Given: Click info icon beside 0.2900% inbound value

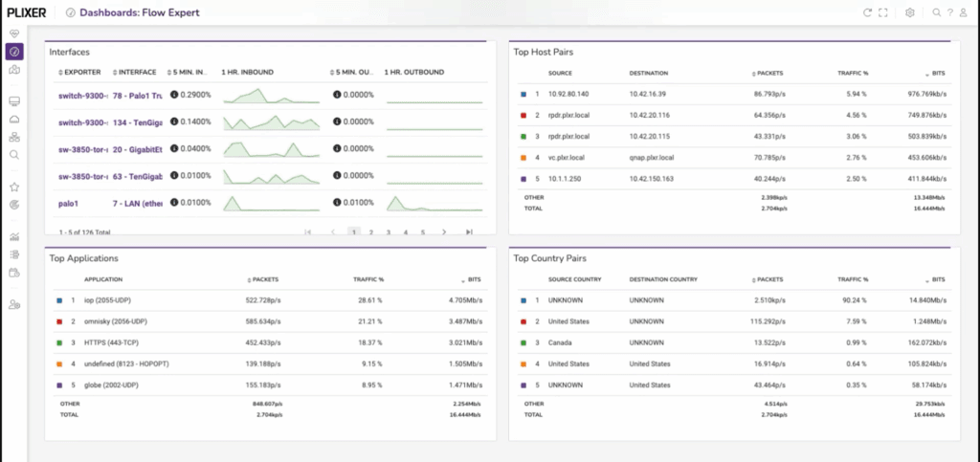Looking at the screenshot, I should (x=175, y=95).
